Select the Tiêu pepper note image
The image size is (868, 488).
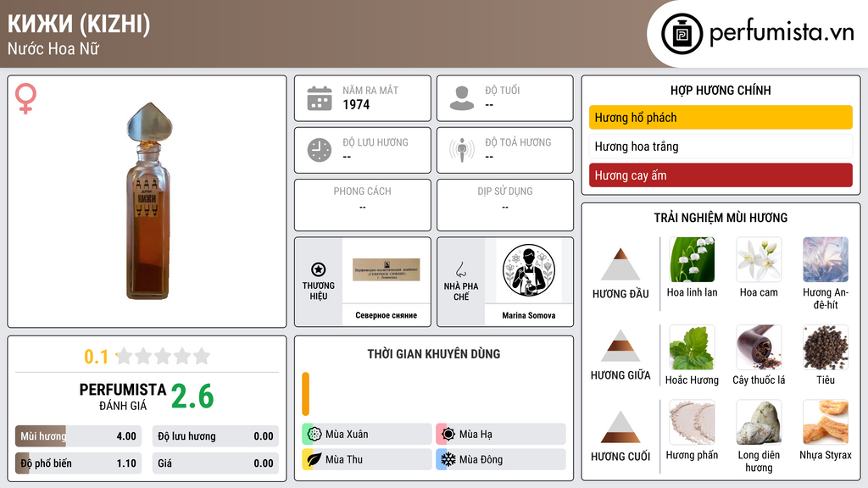(x=826, y=347)
